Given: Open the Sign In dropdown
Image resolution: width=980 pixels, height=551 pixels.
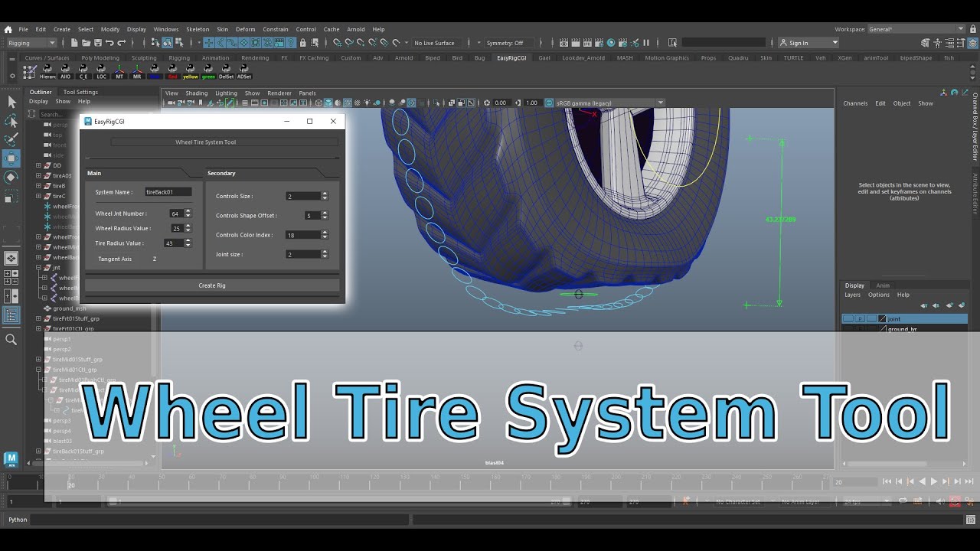Looking at the screenshot, I should tap(808, 43).
